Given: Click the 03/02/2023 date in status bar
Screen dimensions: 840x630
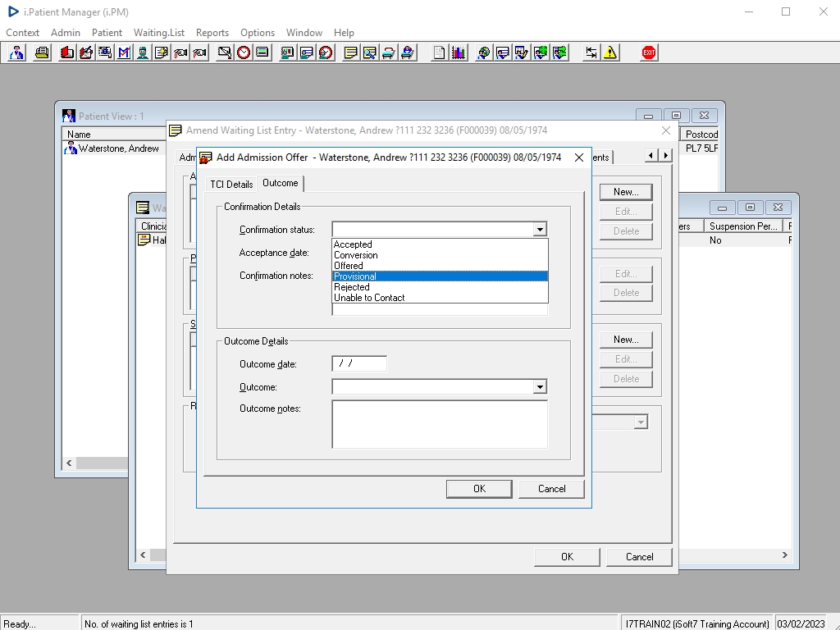Looking at the screenshot, I should (801, 624).
